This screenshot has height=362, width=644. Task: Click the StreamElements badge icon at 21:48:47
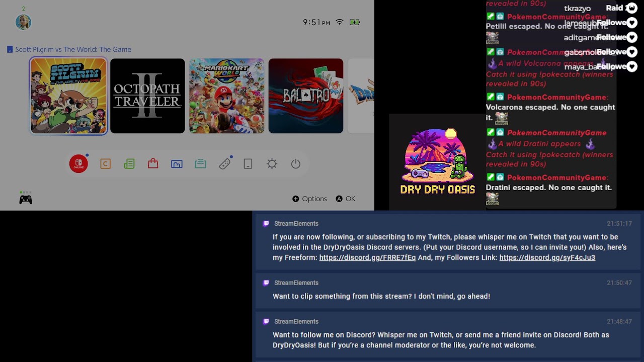pyautogui.click(x=266, y=322)
